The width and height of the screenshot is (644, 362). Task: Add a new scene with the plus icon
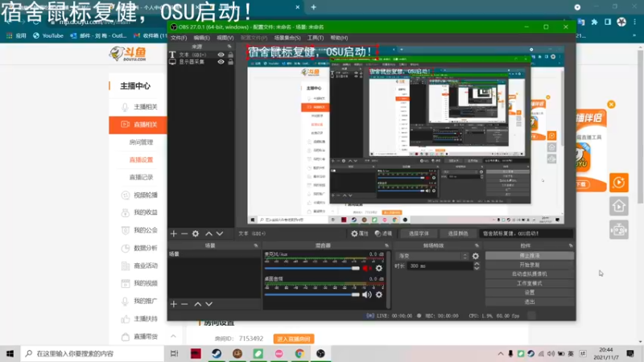(x=173, y=304)
